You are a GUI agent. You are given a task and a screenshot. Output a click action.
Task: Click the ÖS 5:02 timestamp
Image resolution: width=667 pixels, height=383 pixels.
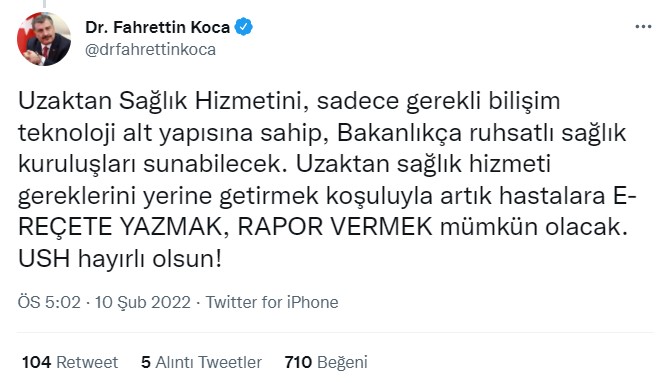49,302
